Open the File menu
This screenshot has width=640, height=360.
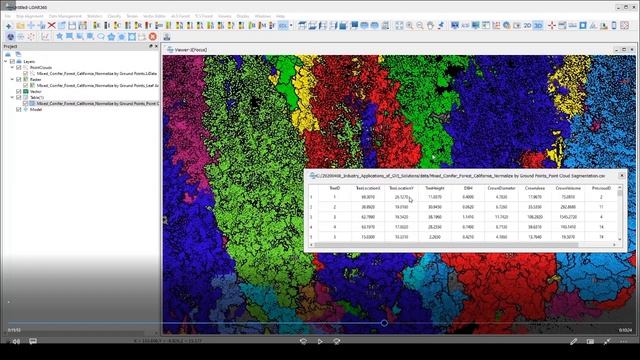click(8, 16)
